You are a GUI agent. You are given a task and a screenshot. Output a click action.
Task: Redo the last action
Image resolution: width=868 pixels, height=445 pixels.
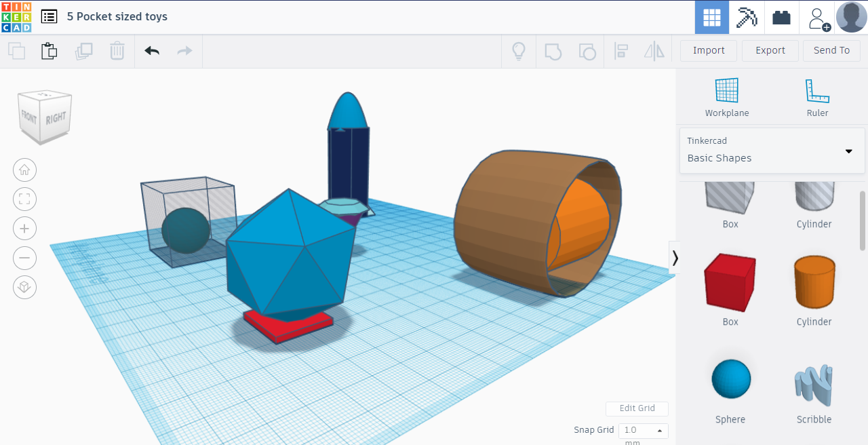tap(184, 50)
